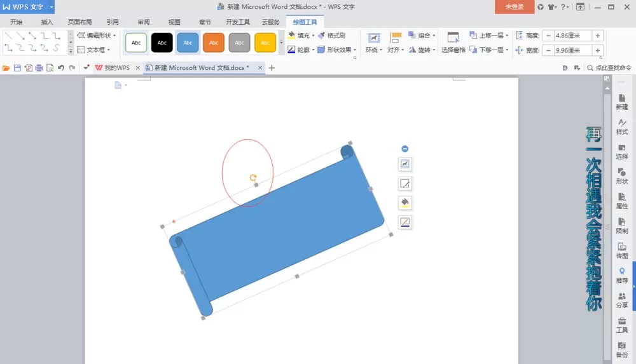Open the 轮廓 outline dropdown
The image size is (636, 364).
[x=301, y=50]
